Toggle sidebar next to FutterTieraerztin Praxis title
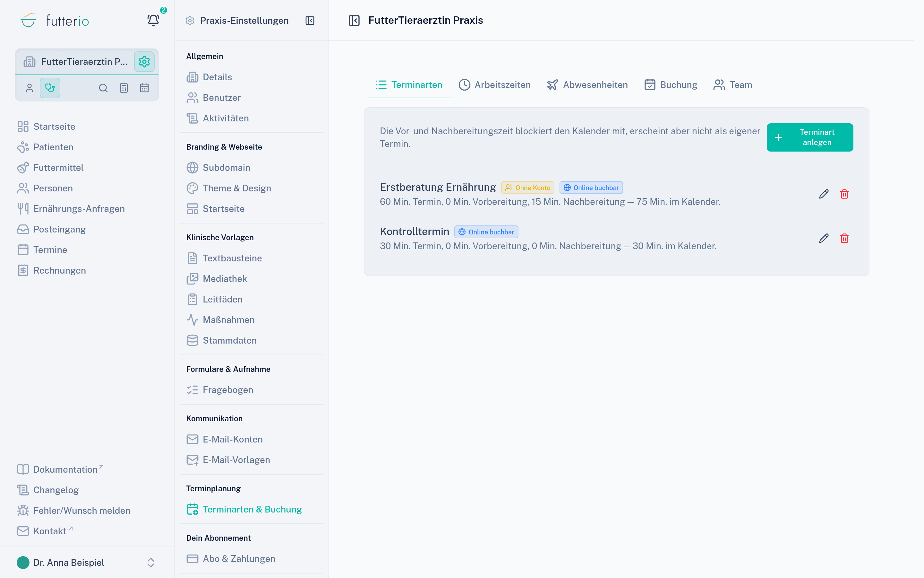 click(354, 20)
